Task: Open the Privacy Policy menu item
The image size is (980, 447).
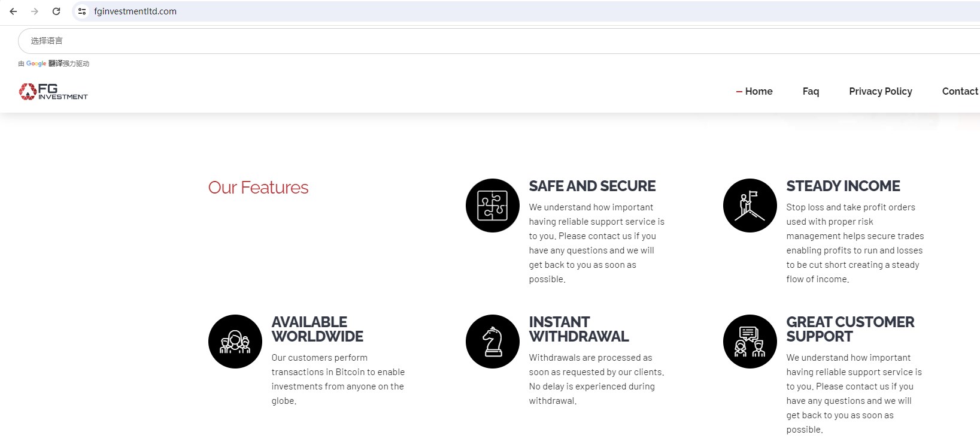Action: [x=881, y=91]
